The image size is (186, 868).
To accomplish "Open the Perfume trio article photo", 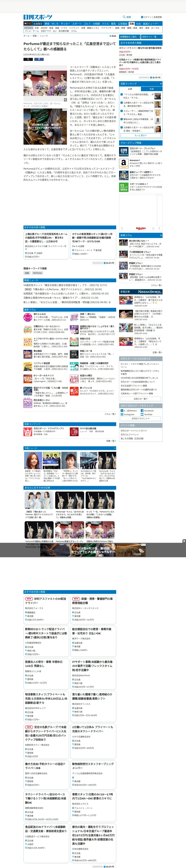I will [x=45, y=83].
